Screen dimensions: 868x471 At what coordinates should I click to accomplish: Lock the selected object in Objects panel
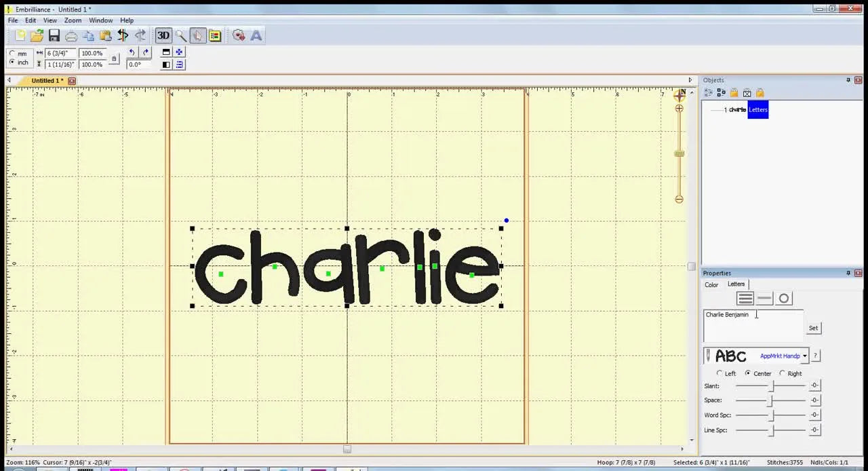click(x=735, y=93)
